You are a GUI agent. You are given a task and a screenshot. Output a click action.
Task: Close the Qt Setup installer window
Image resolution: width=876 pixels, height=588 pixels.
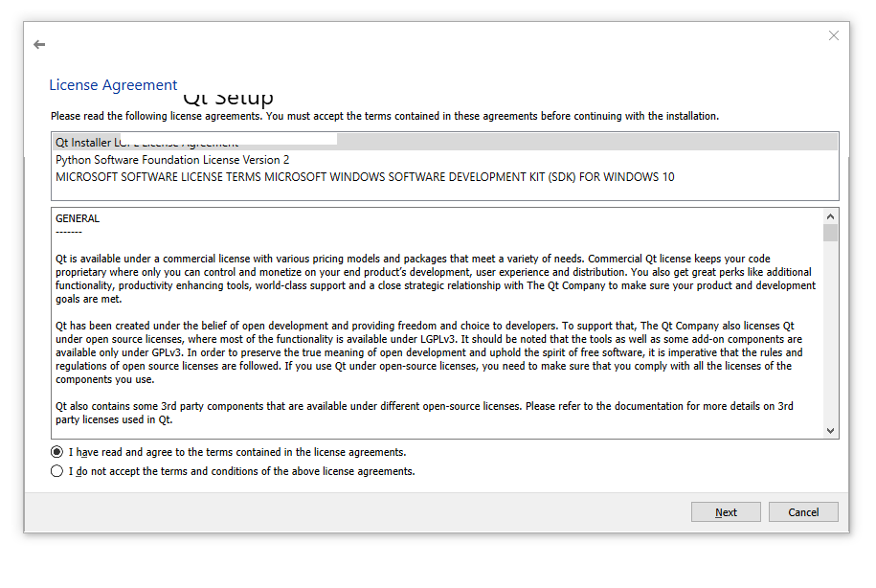[x=833, y=36]
